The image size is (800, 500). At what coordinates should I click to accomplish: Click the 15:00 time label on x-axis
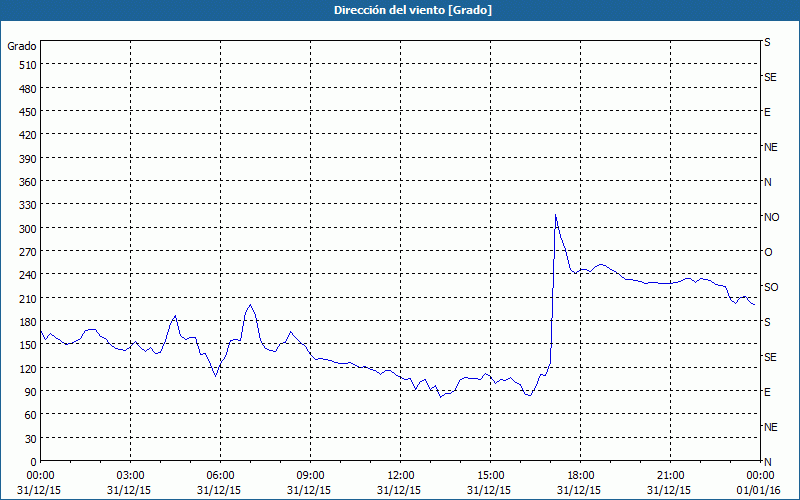pos(490,476)
